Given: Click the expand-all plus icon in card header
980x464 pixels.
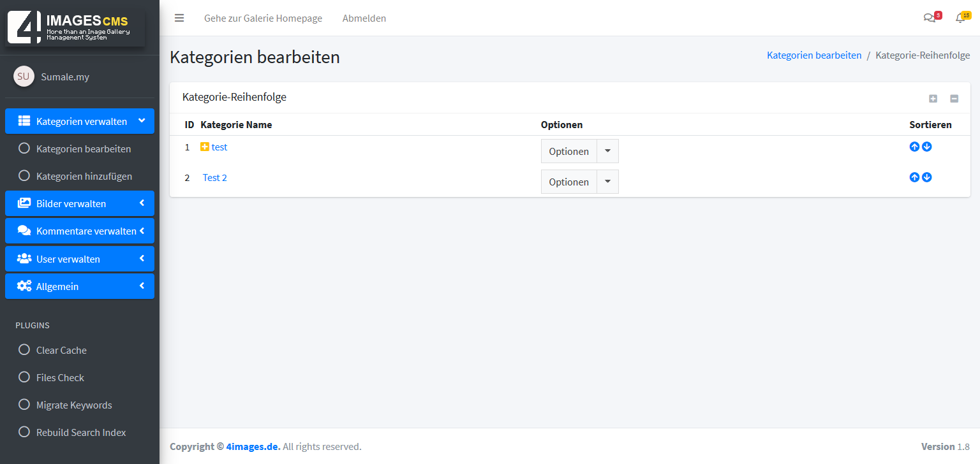Looking at the screenshot, I should [933, 99].
